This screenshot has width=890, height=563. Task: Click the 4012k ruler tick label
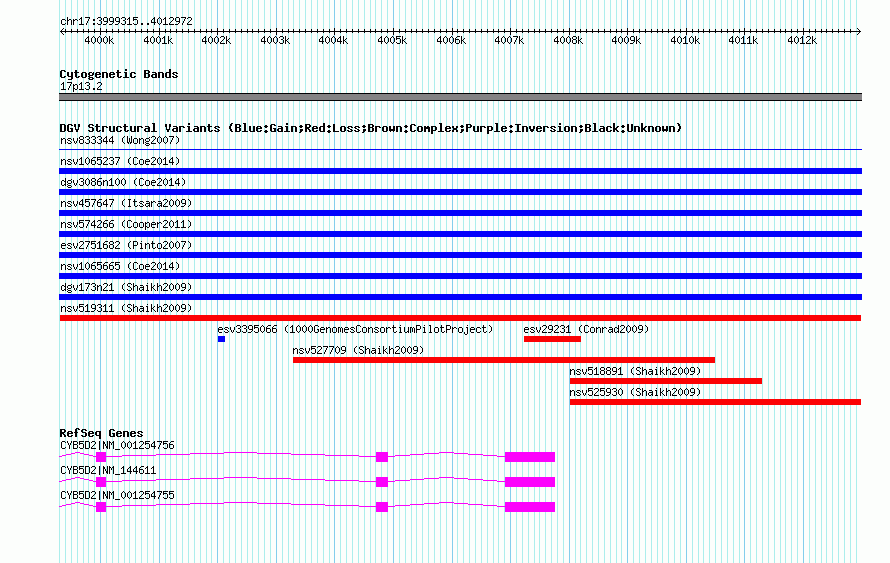pyautogui.click(x=802, y=40)
